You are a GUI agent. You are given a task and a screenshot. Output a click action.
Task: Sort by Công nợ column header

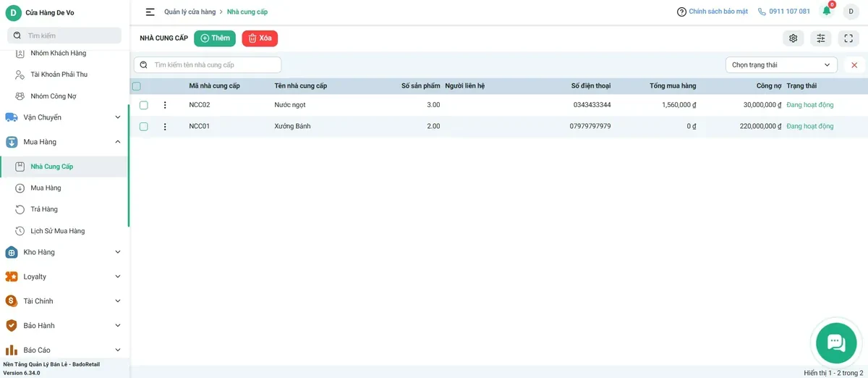click(769, 86)
